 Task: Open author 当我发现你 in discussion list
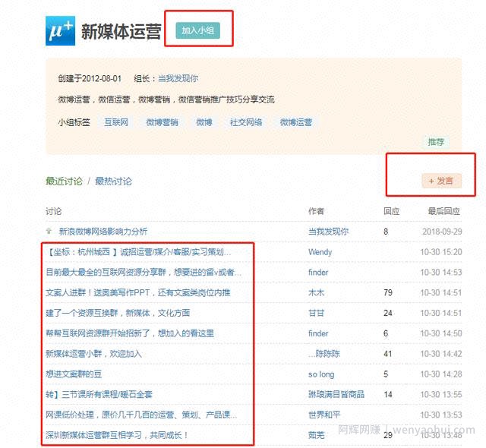(329, 232)
